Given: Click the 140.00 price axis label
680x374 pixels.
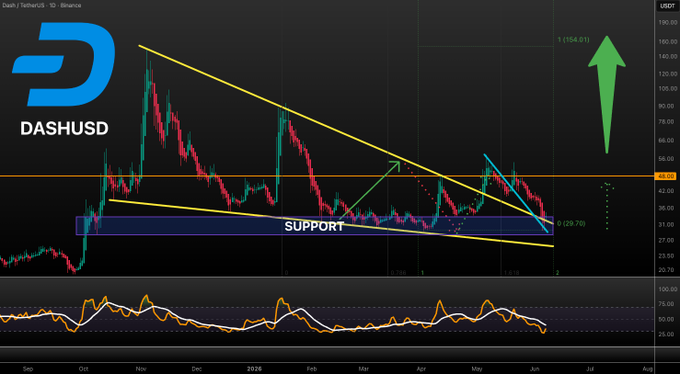Looking at the screenshot, I should click(668, 56).
